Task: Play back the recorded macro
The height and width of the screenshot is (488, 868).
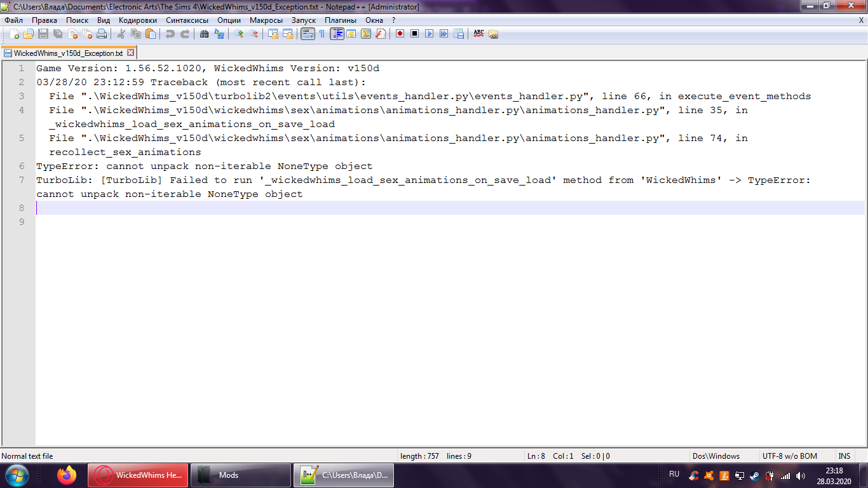Action: [429, 34]
